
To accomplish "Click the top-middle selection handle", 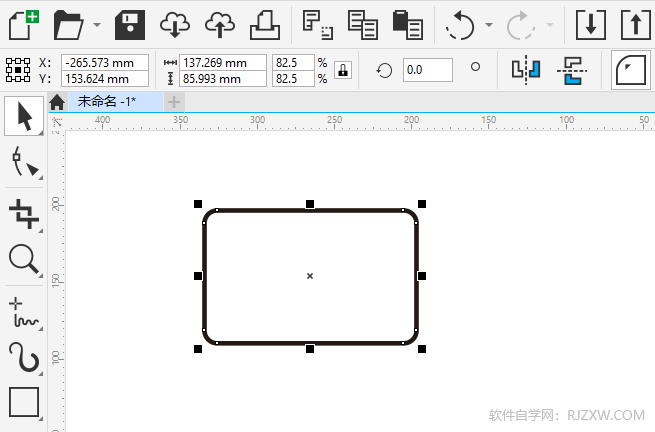I will 310,204.
